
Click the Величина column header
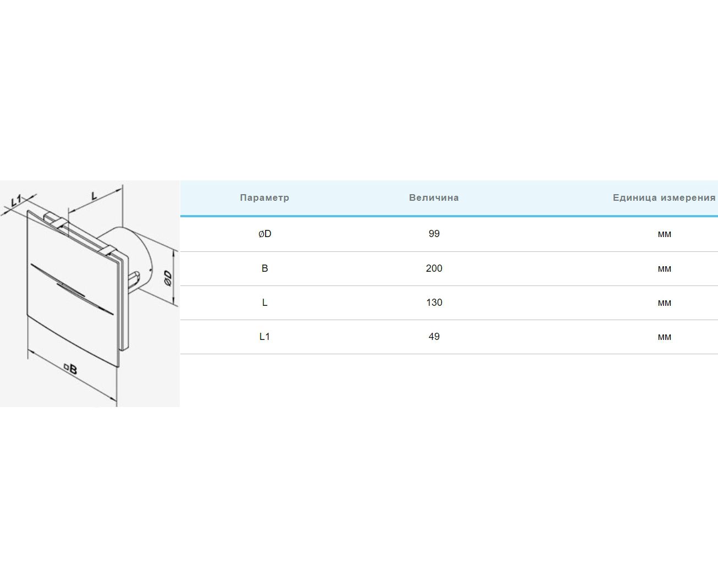click(x=434, y=197)
